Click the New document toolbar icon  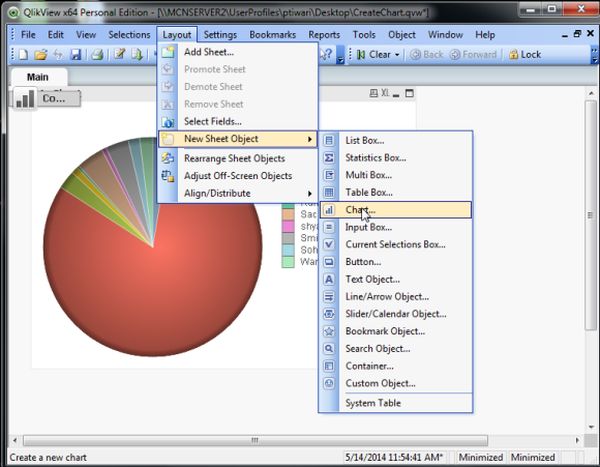23,55
